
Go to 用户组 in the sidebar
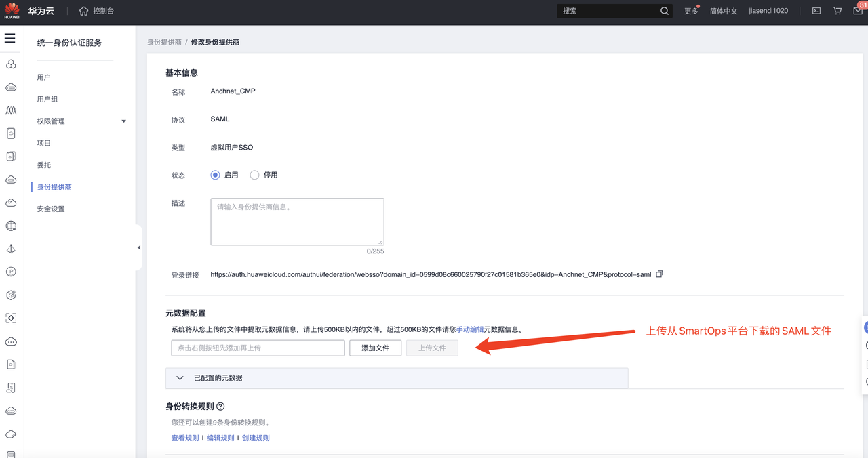[47, 99]
